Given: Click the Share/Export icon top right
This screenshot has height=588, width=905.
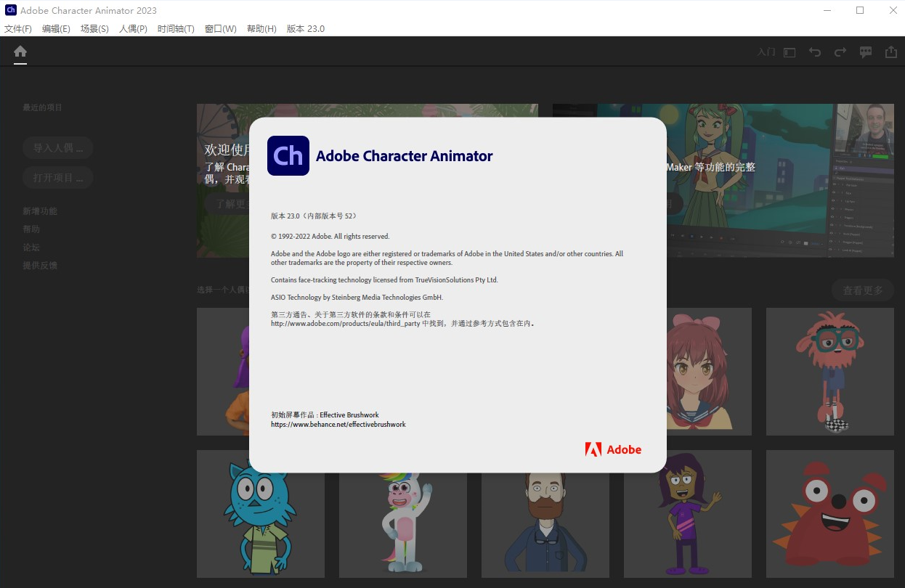Looking at the screenshot, I should [x=890, y=52].
